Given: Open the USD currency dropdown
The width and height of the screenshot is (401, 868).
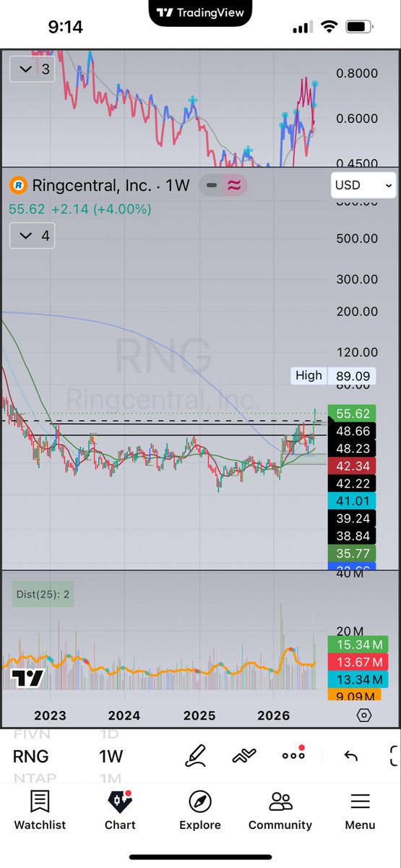Looking at the screenshot, I should 363,185.
